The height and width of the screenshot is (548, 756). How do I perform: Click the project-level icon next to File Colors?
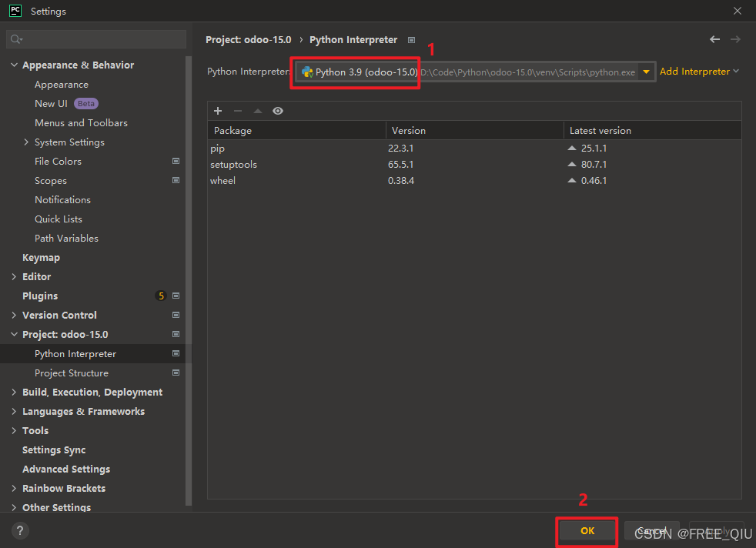(176, 161)
